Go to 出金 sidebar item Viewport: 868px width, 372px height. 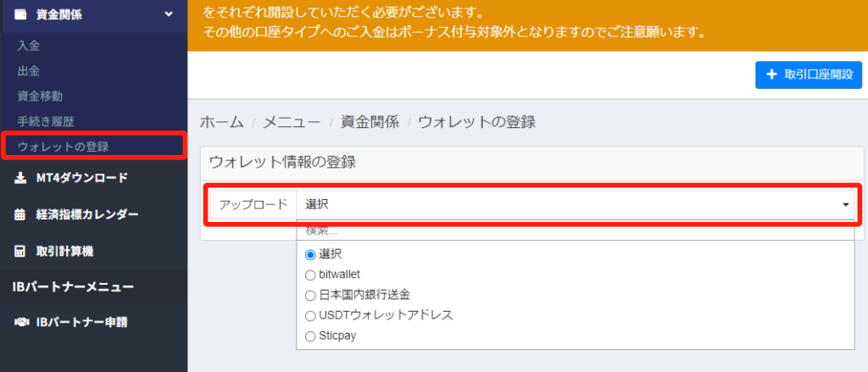click(29, 70)
